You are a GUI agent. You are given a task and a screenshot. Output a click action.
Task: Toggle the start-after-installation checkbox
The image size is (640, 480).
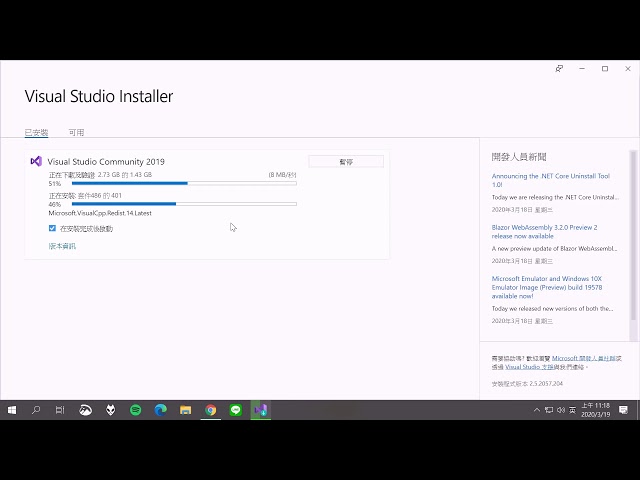click(52, 228)
